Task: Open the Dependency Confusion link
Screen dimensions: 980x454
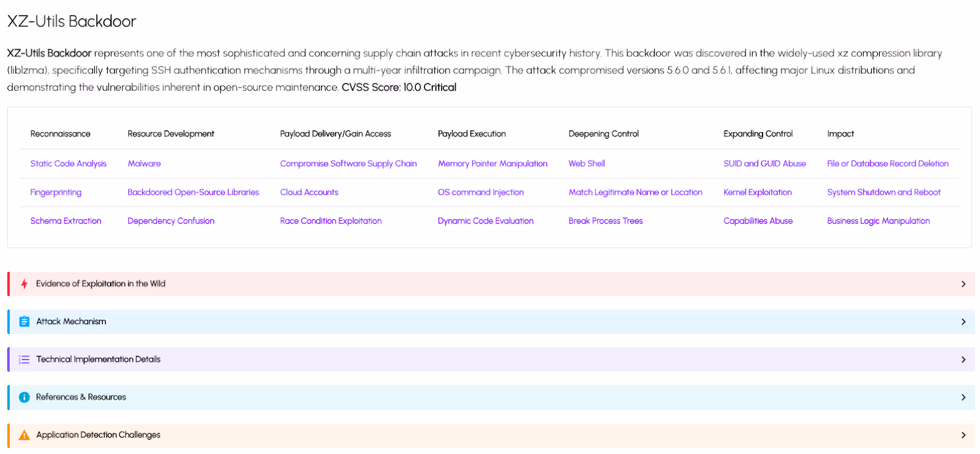Action: tap(171, 221)
